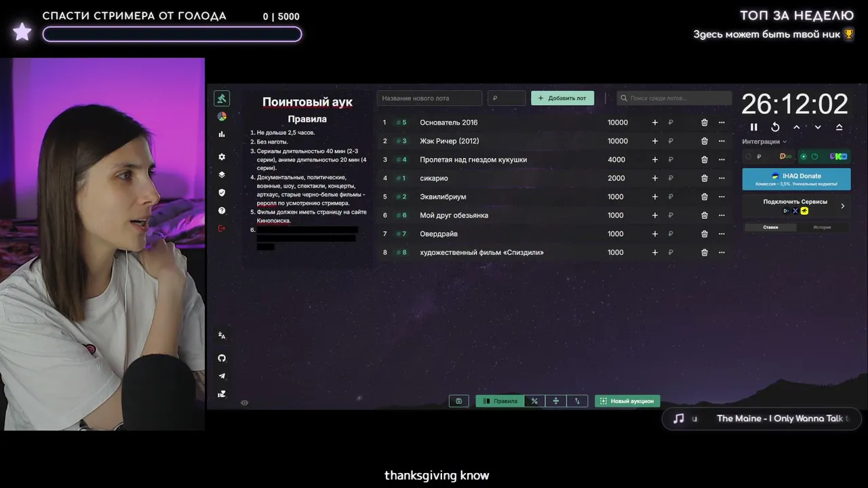868x488 pixels.
Task: Delete the lot Овердрайв
Action: click(705, 234)
